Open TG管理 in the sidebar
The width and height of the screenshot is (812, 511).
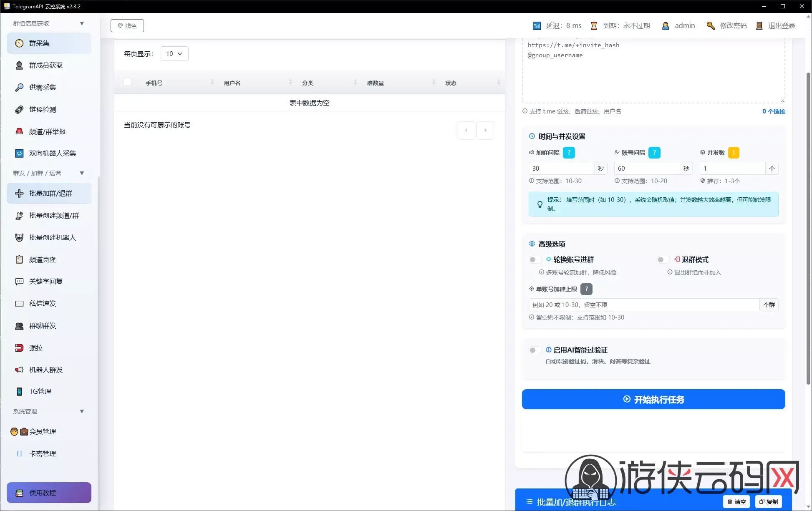tap(49, 392)
